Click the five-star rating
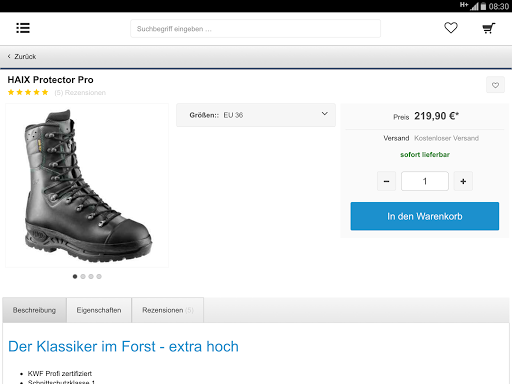Screen dimensions: 512x384 [28, 92]
